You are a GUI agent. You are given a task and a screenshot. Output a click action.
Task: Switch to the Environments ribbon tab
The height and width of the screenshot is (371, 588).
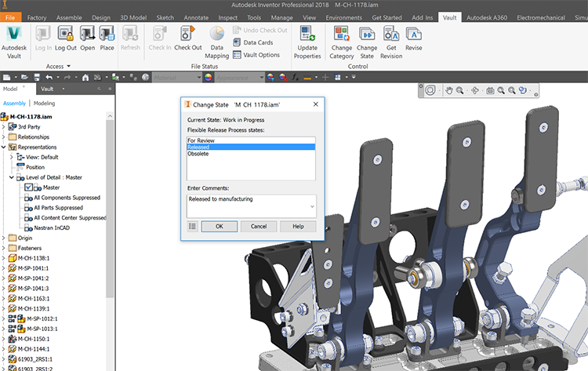click(343, 17)
